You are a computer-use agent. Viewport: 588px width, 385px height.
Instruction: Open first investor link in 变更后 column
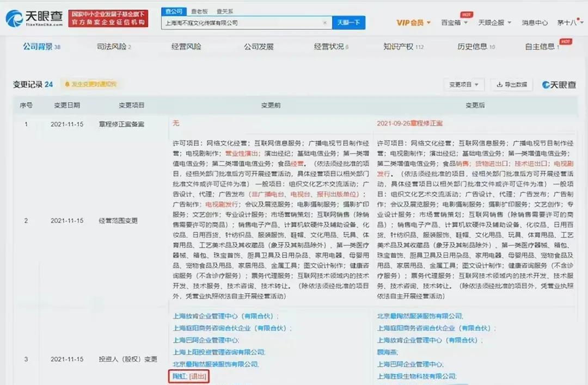[x=420, y=316]
